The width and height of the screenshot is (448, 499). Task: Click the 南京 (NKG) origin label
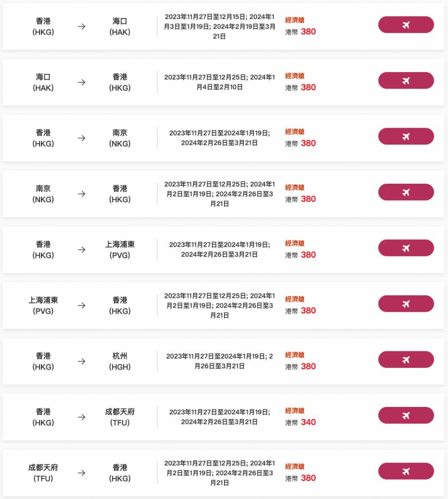[43, 194]
